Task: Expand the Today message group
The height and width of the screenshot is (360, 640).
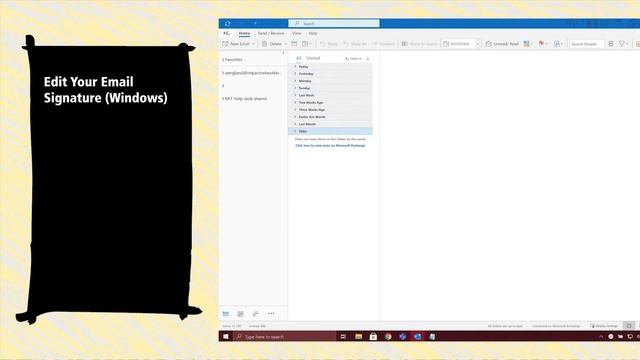Action: coord(295,66)
